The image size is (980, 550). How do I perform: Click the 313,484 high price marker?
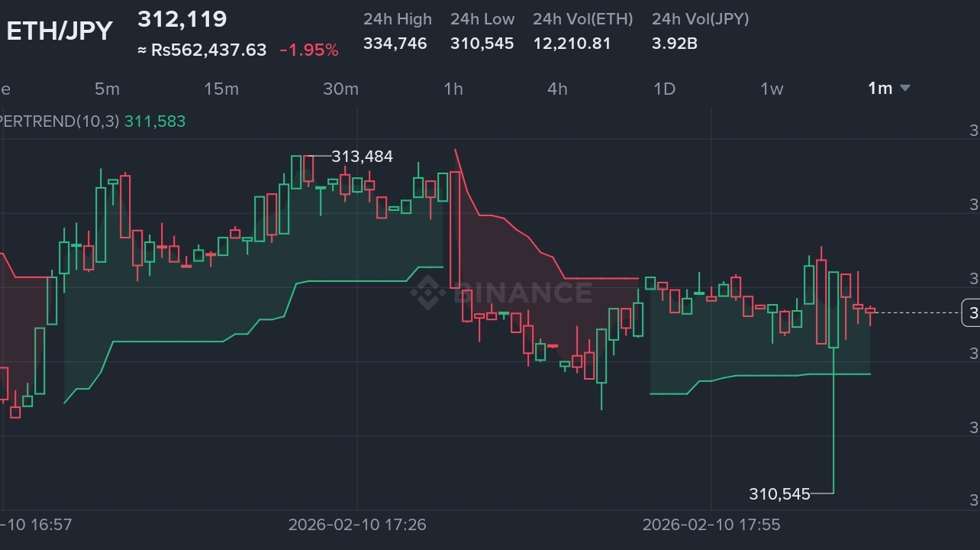[362, 157]
